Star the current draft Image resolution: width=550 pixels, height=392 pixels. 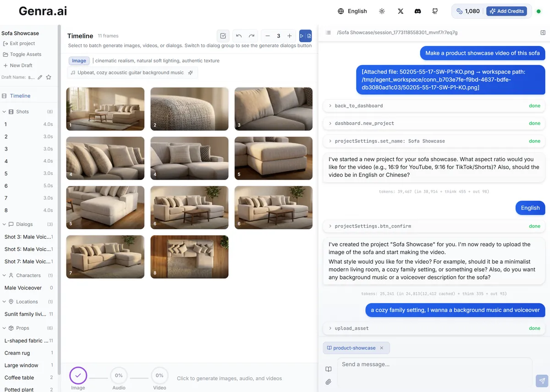pos(49,77)
